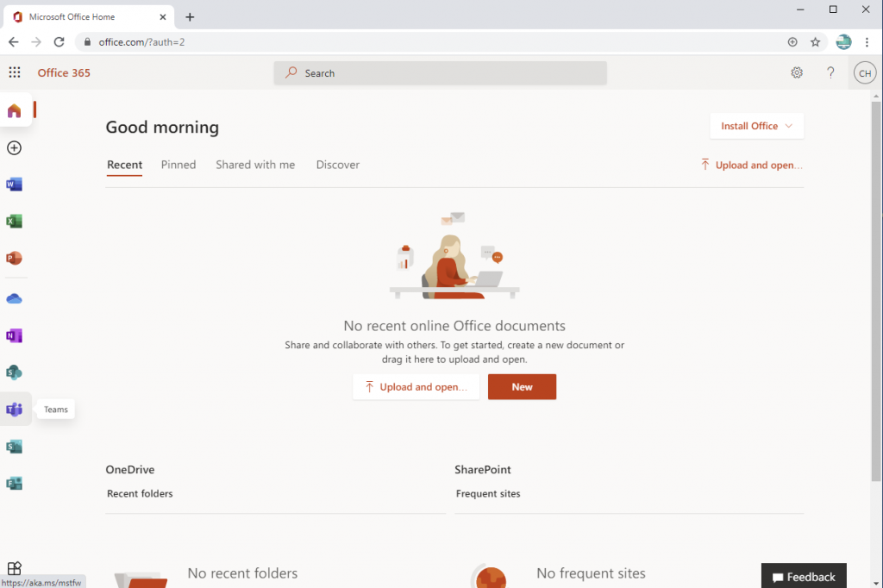Open Settings gear in the header

click(x=797, y=73)
